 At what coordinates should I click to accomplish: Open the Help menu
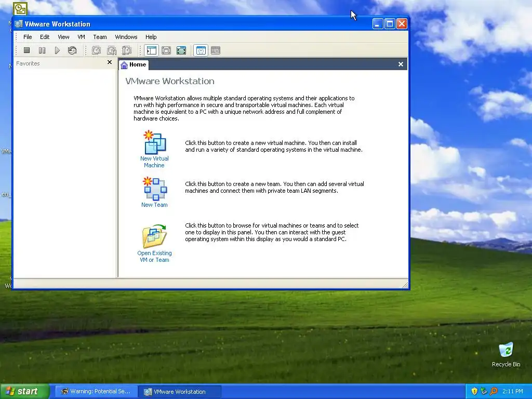click(151, 37)
